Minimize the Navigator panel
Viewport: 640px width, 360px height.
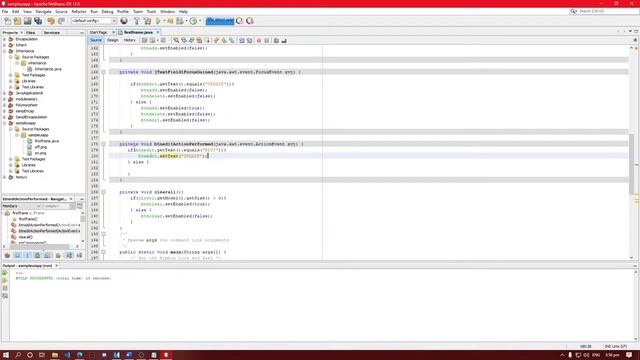point(82,199)
